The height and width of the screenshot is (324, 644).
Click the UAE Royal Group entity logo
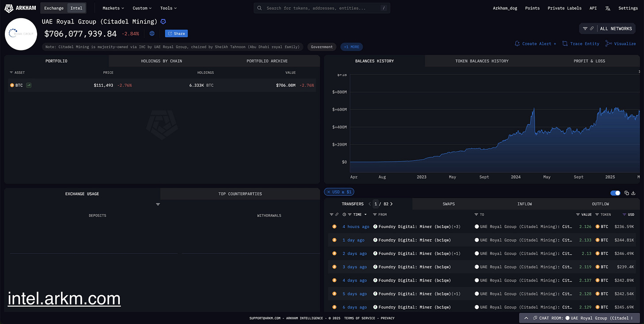click(21, 34)
